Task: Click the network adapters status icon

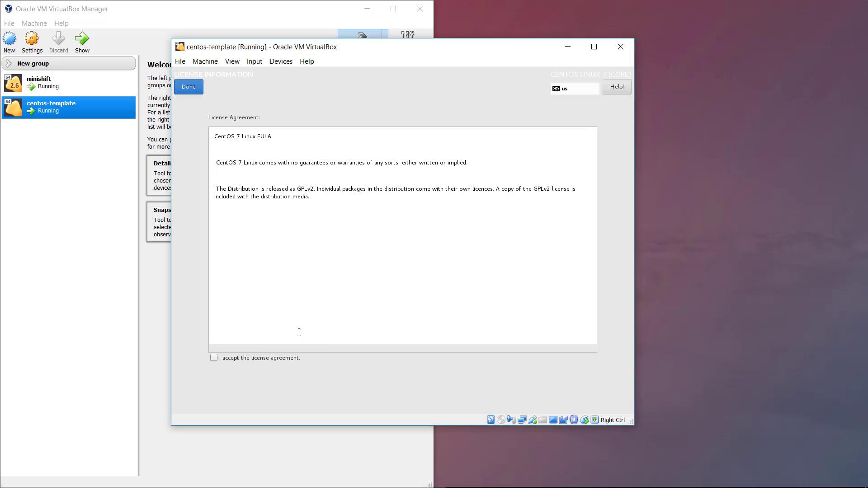Action: coord(522,420)
